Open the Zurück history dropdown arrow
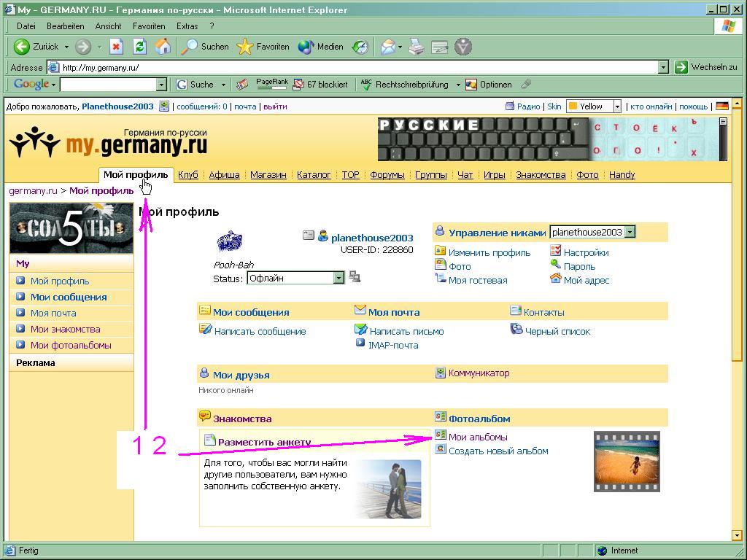The width and height of the screenshot is (747, 560). 66,47
